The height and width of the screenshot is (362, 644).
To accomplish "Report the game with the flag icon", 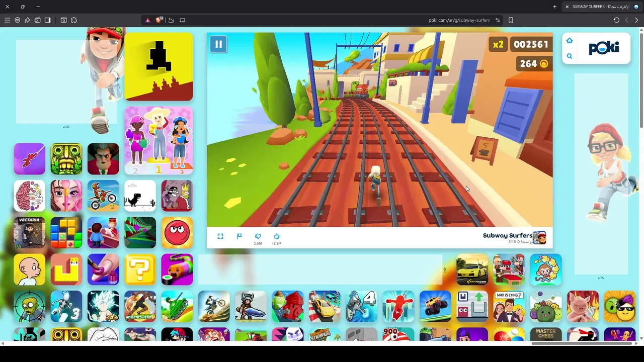I will [x=239, y=236].
